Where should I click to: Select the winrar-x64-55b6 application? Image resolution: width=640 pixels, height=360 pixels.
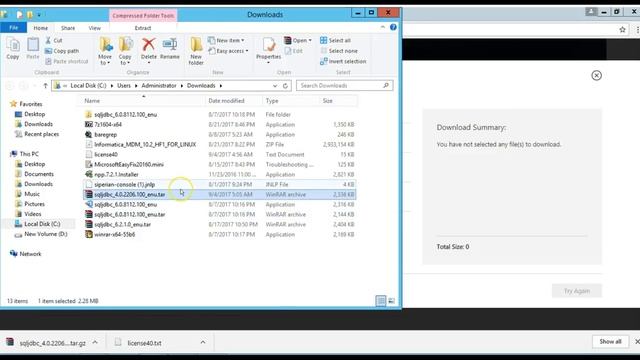click(220, 235)
